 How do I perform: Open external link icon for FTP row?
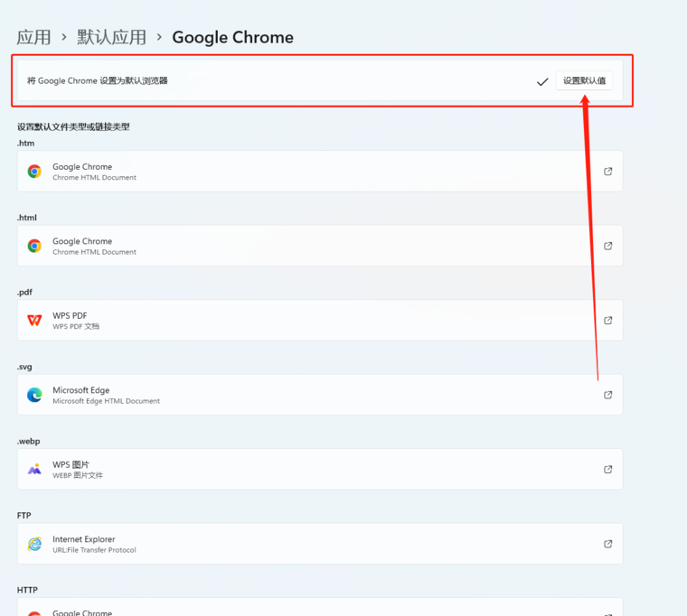point(608,544)
